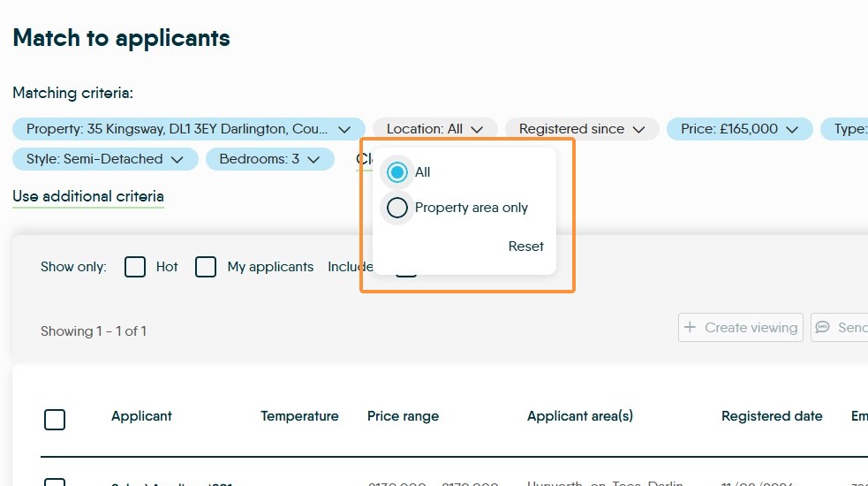This screenshot has height=486, width=868.
Task: Open Use additional criteria link
Action: click(x=88, y=196)
